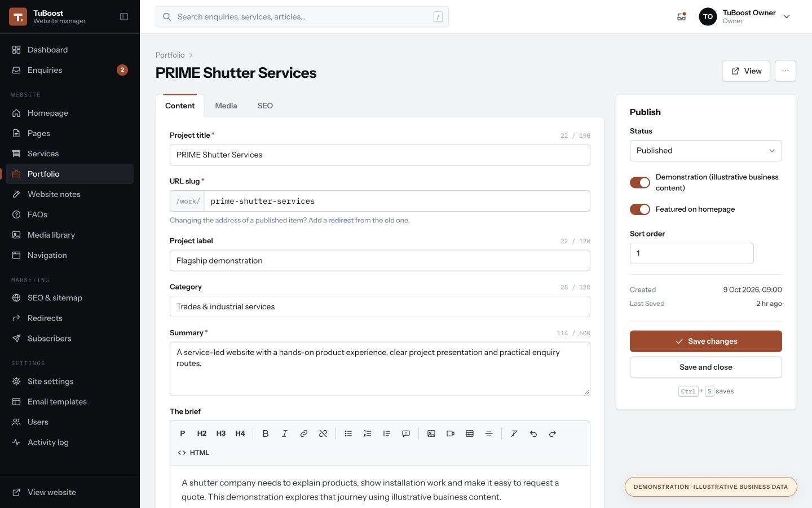Switch to the SEO tab
This screenshot has height=508, width=812.
[x=265, y=106]
